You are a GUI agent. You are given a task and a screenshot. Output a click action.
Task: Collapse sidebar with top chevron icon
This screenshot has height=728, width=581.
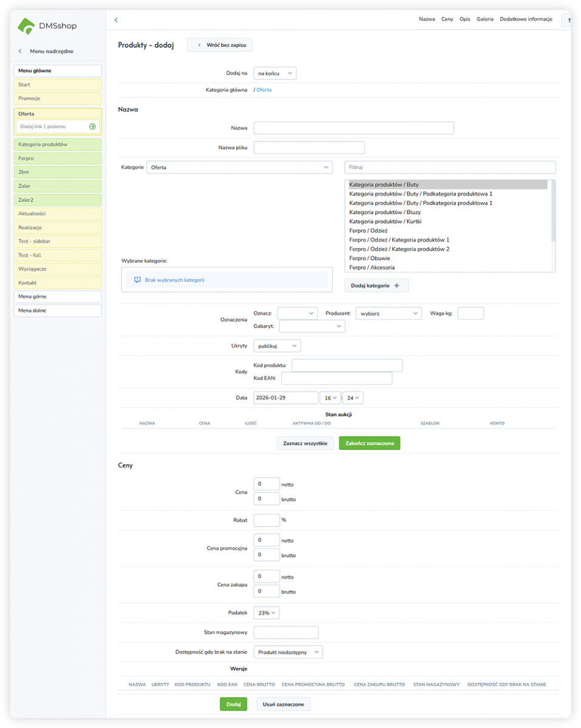(x=116, y=20)
